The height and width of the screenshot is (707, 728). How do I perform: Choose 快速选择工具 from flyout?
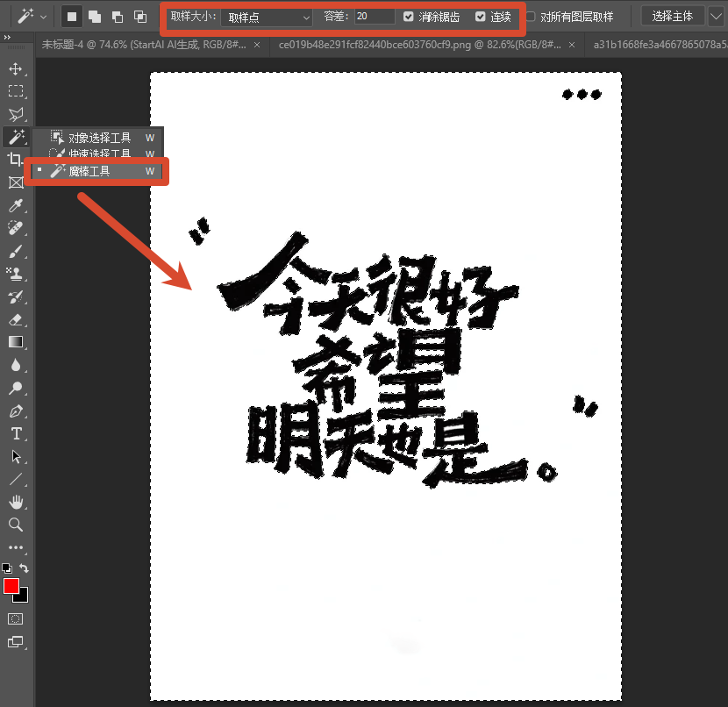(99, 153)
